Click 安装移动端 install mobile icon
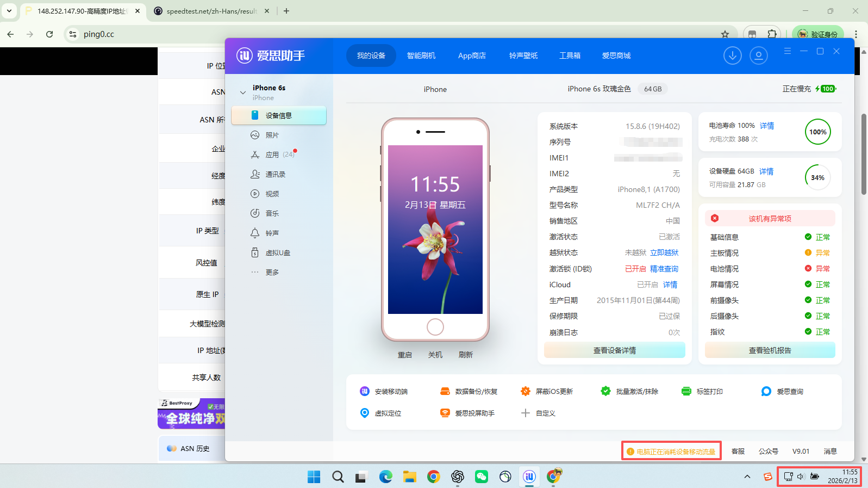 365,391
